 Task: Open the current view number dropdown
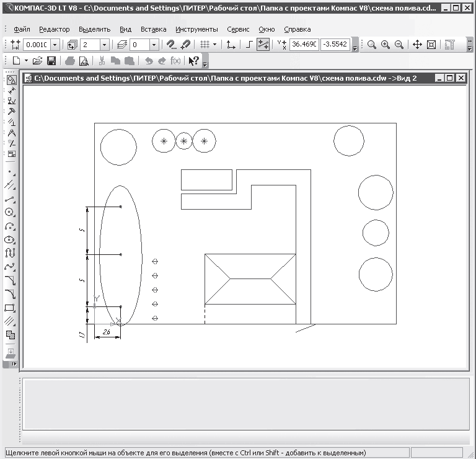coord(104,45)
